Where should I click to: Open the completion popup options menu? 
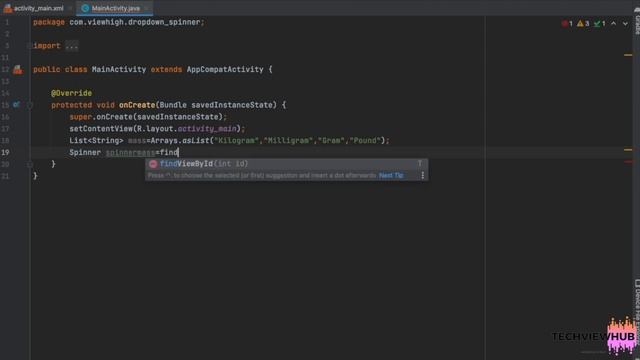click(x=422, y=176)
